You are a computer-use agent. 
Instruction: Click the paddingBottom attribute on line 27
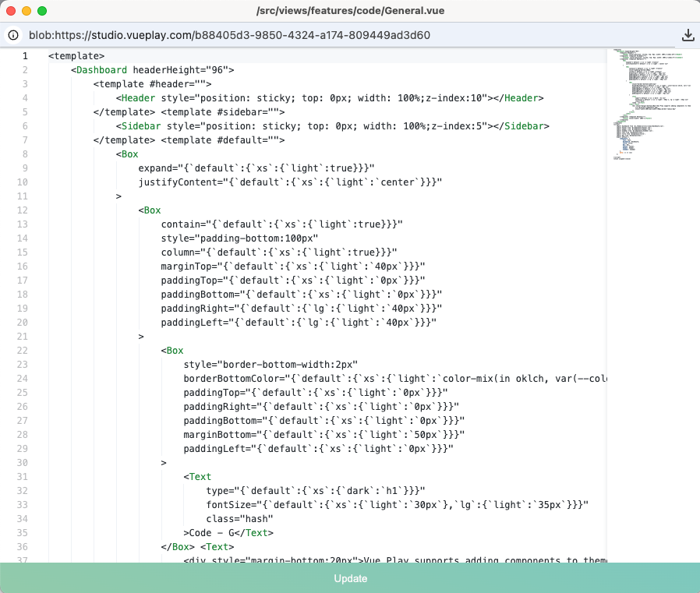point(324,421)
